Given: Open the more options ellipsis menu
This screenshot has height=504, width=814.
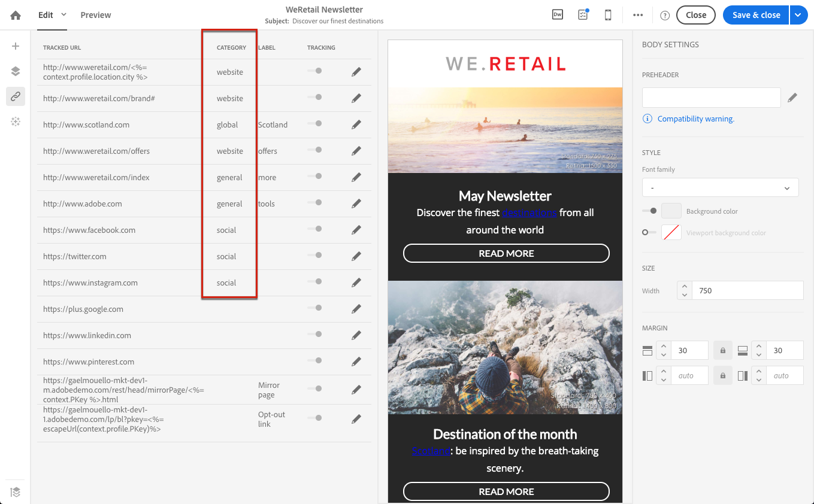Looking at the screenshot, I should coord(638,15).
